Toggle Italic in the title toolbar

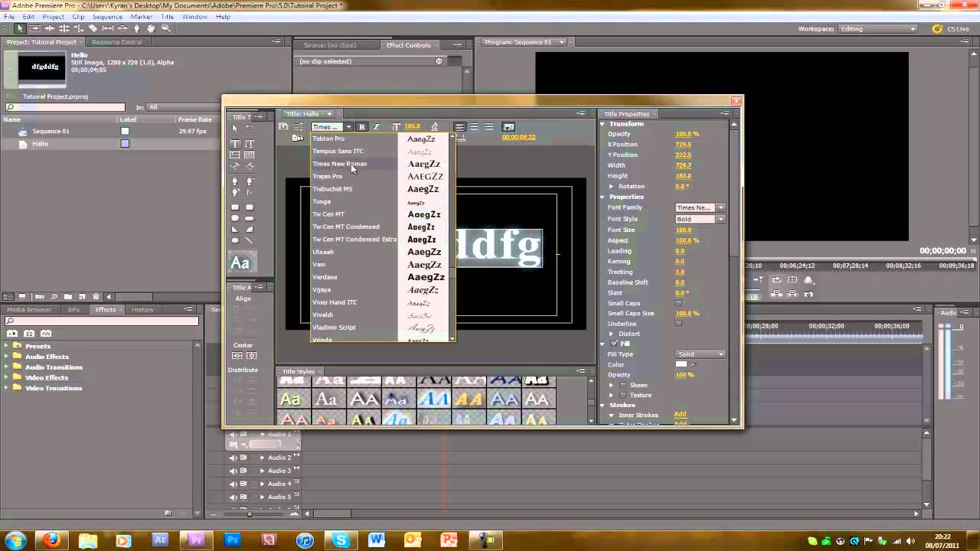coord(376,127)
